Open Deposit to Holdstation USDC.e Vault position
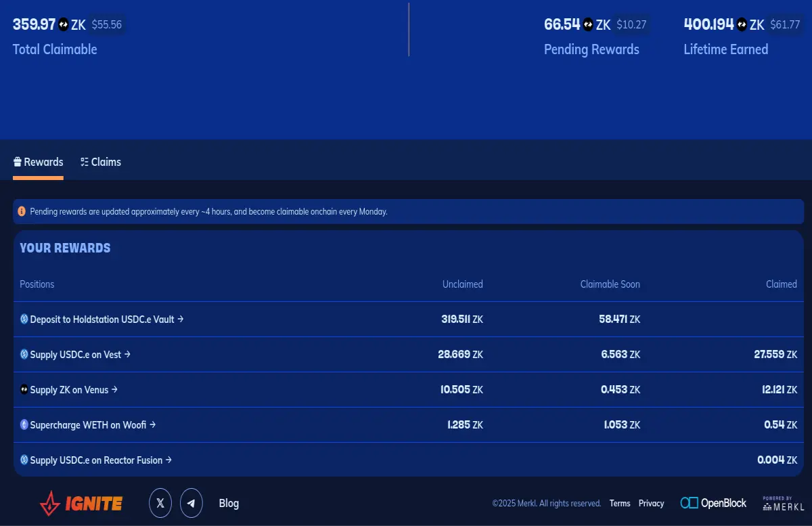This screenshot has width=812, height=526. tap(102, 320)
